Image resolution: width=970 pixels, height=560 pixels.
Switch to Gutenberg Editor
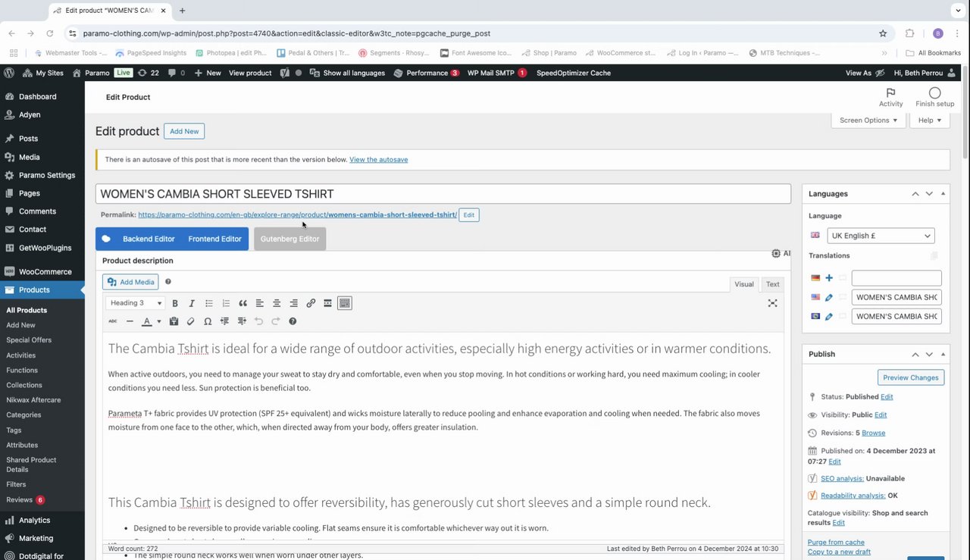click(289, 239)
